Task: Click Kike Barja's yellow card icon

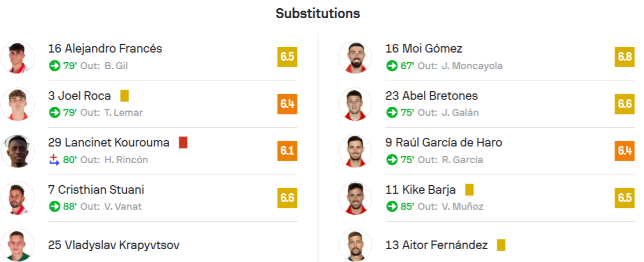Action: click(x=469, y=190)
